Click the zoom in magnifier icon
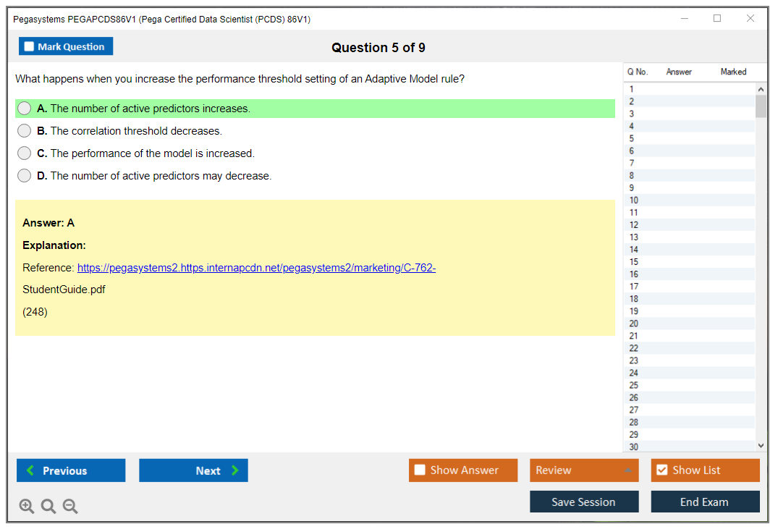778x532 pixels. [27, 507]
